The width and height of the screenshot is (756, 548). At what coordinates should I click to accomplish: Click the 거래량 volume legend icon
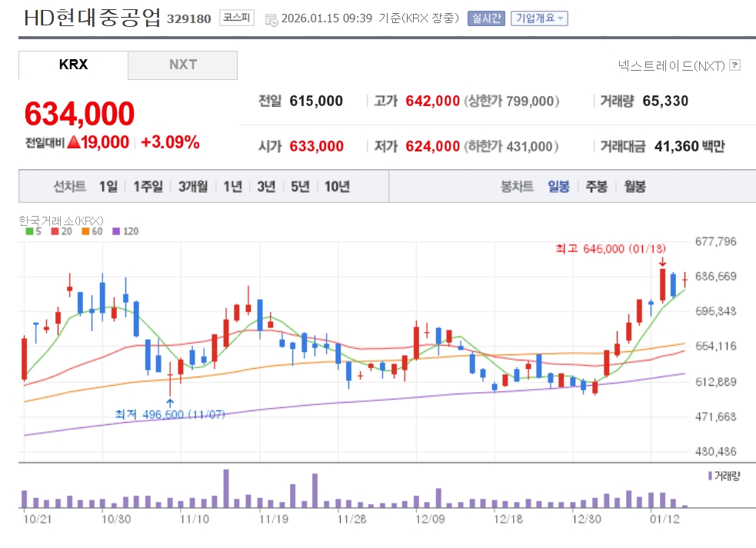pos(710,477)
